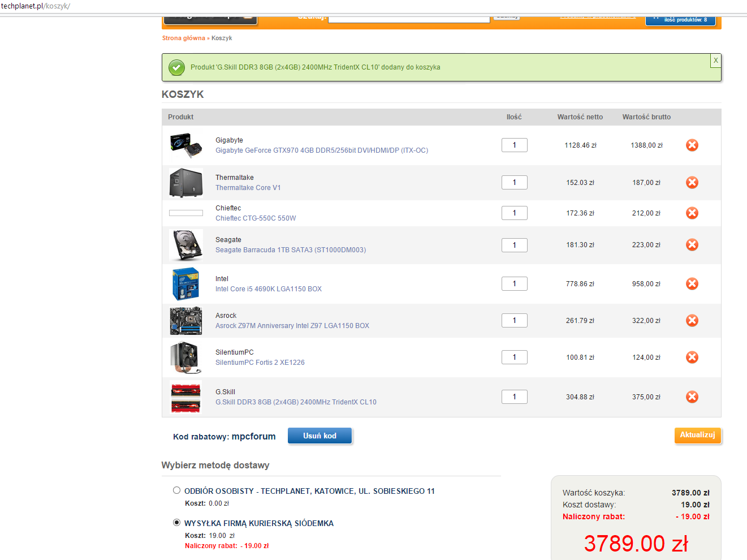Click the Koszyk breadcrumb text
This screenshot has height=560, width=747.
[x=222, y=38]
